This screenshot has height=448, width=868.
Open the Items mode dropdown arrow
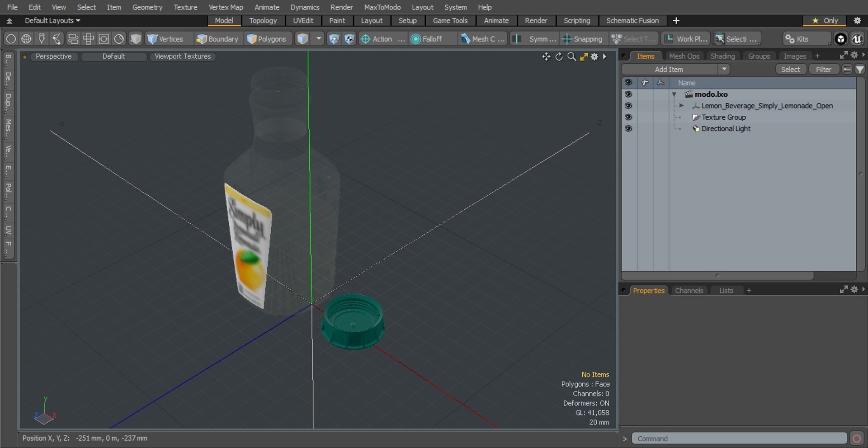click(x=319, y=39)
